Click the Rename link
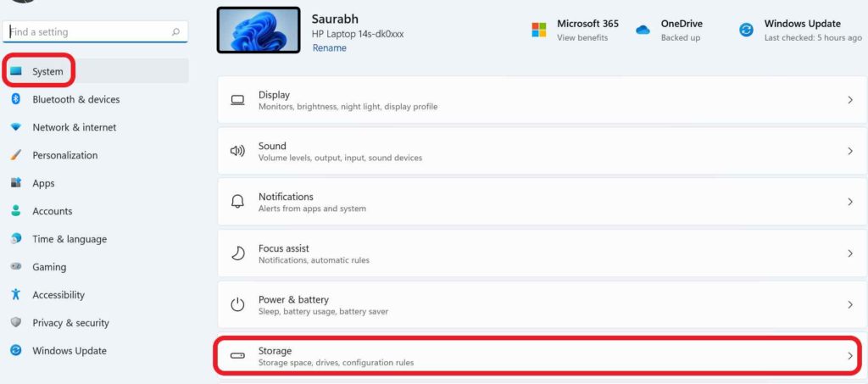868x384 pixels. (x=330, y=47)
